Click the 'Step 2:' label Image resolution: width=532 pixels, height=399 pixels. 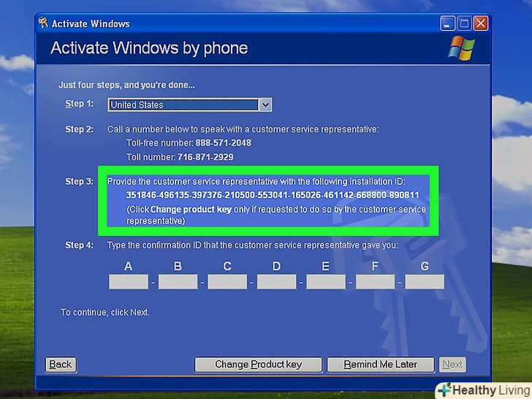click(x=79, y=129)
